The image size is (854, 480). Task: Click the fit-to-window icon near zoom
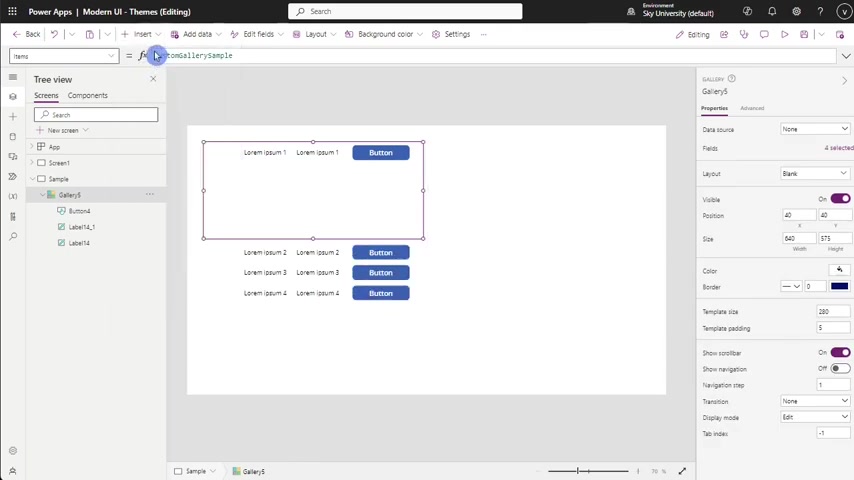[x=682, y=471]
